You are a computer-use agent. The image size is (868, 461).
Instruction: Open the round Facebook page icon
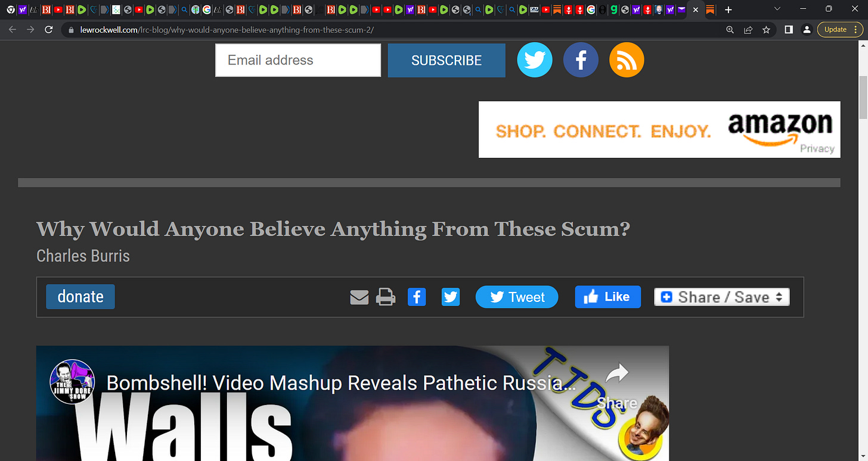coord(581,60)
